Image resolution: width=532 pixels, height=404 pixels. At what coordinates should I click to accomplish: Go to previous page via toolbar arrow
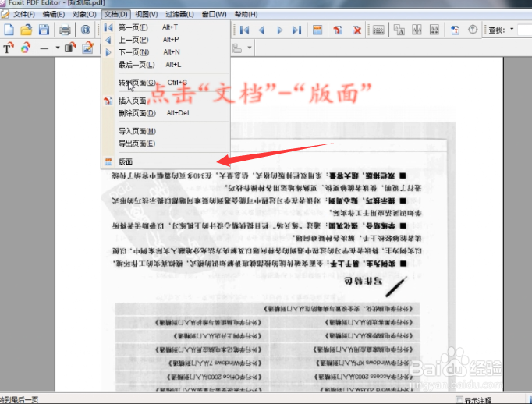[x=261, y=30]
